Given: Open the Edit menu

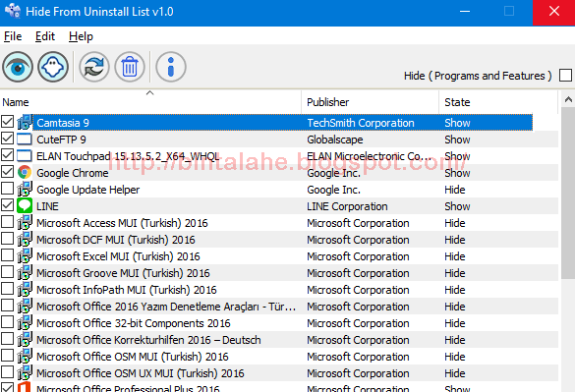Looking at the screenshot, I should (45, 36).
